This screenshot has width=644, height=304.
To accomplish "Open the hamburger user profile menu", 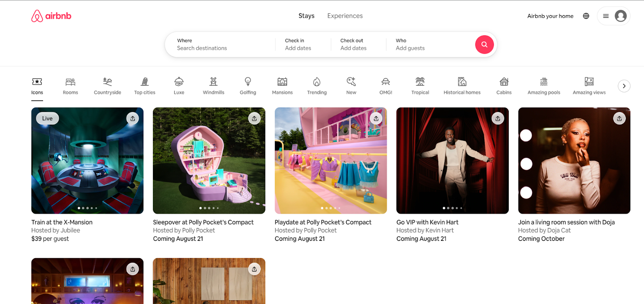I will click(x=613, y=16).
